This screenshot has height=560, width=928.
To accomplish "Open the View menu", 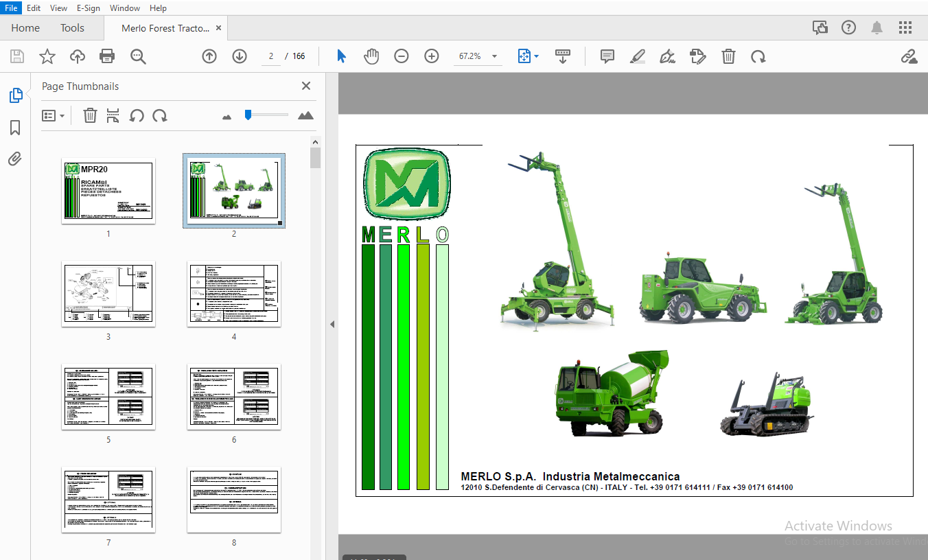I will point(58,8).
